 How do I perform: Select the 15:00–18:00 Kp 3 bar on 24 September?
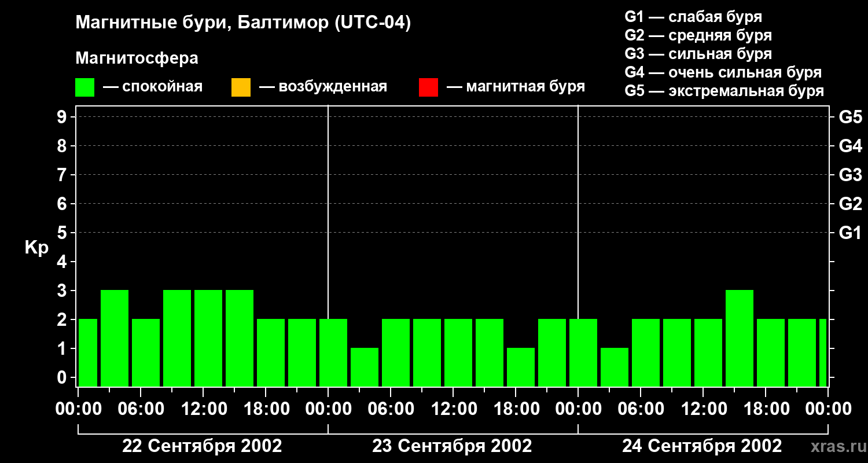click(740, 338)
